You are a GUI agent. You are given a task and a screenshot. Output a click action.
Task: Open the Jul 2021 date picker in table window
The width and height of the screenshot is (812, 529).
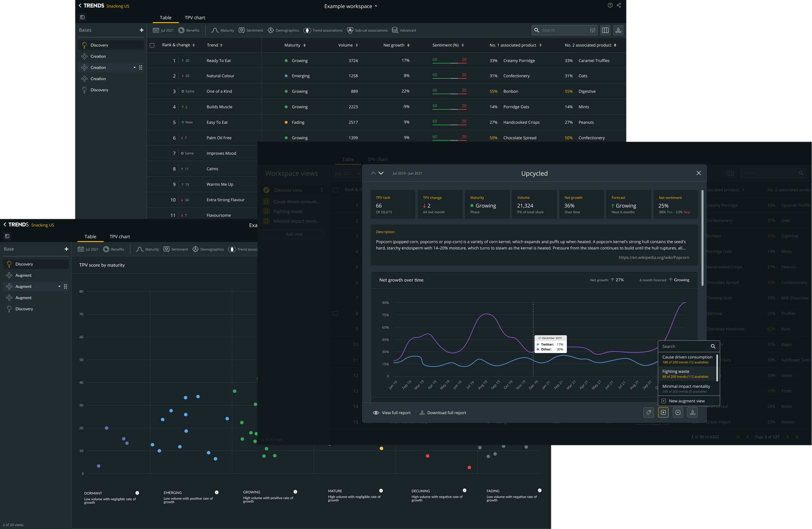coord(163,30)
